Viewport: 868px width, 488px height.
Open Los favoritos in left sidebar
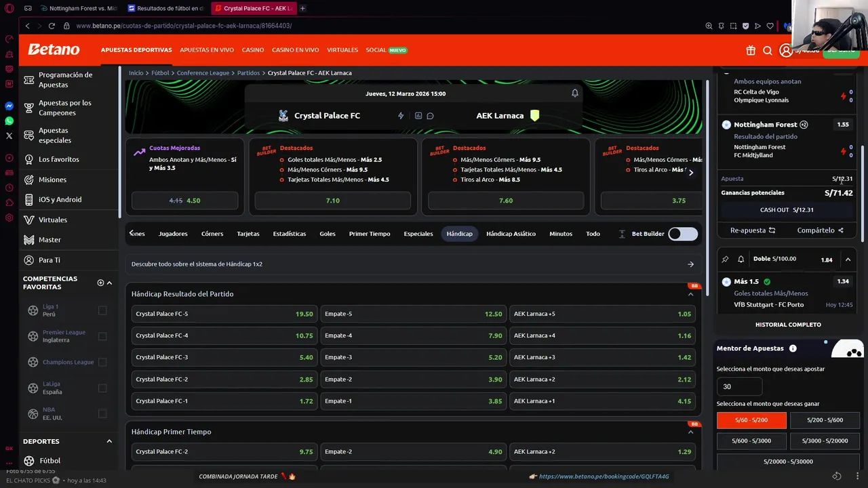coord(58,159)
